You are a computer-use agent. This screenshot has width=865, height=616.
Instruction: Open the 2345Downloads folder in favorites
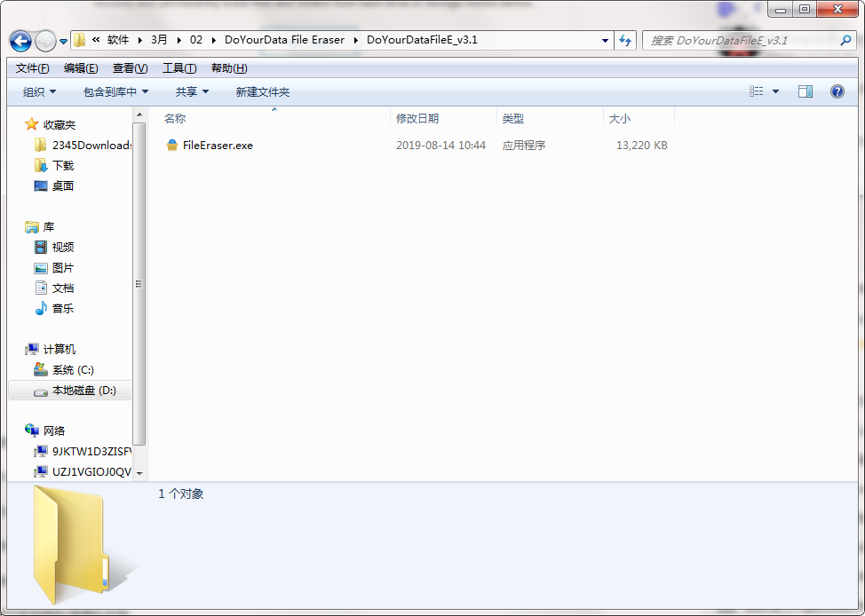(x=91, y=146)
